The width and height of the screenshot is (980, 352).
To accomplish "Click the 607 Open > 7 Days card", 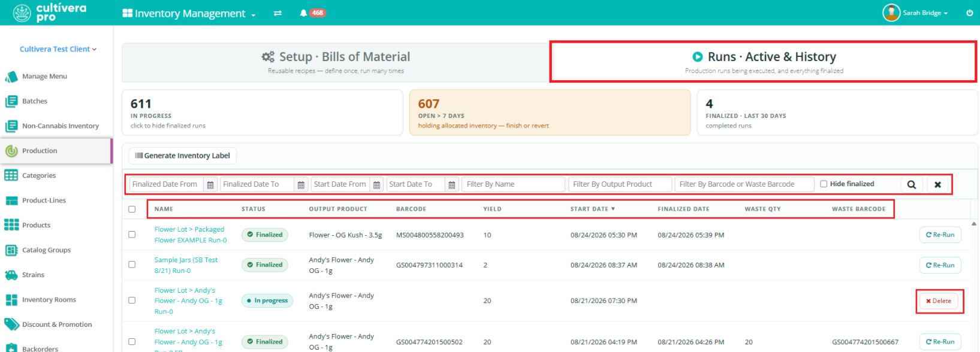I will point(550,113).
